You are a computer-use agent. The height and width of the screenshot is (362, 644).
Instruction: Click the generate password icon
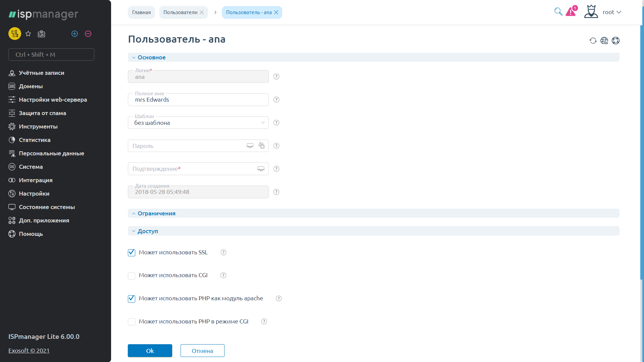click(262, 146)
